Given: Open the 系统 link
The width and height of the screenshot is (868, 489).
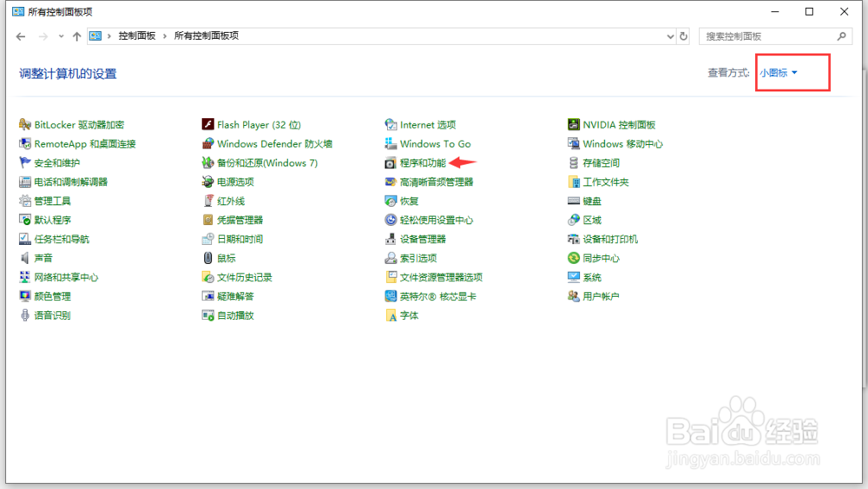Looking at the screenshot, I should [592, 277].
